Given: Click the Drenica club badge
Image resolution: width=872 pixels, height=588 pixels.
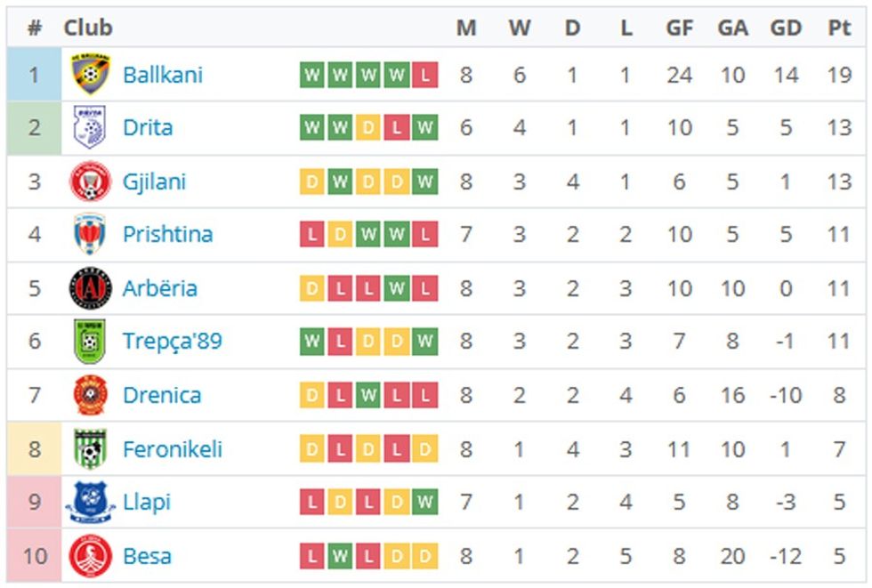Looking at the screenshot, I should 90,395.
